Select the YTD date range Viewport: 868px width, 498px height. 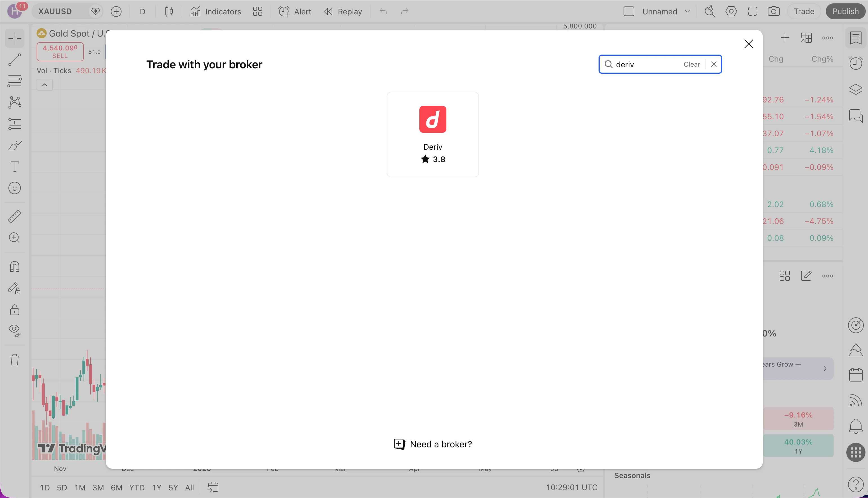(137, 487)
